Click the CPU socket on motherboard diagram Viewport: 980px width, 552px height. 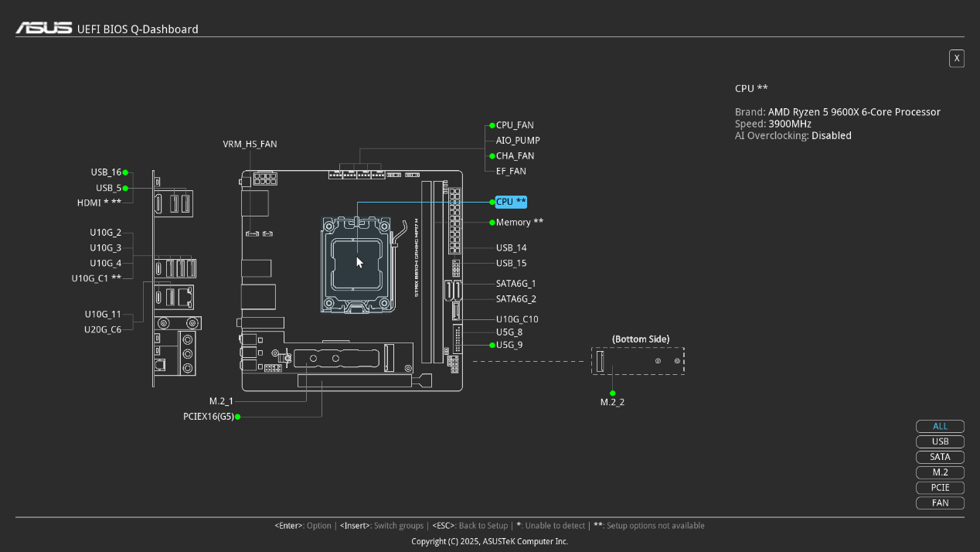coord(356,264)
